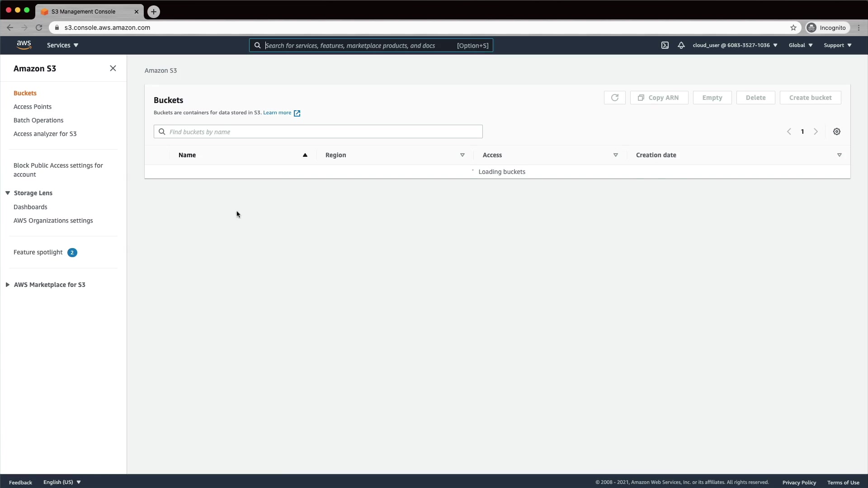This screenshot has height=488, width=868.
Task: Click the AWS logo home icon
Action: coord(24,45)
